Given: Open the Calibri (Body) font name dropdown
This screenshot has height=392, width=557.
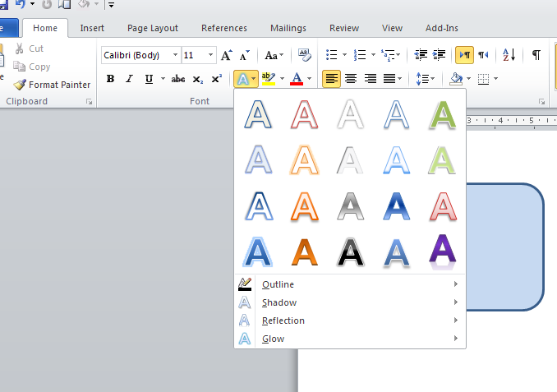Looking at the screenshot, I should point(175,55).
